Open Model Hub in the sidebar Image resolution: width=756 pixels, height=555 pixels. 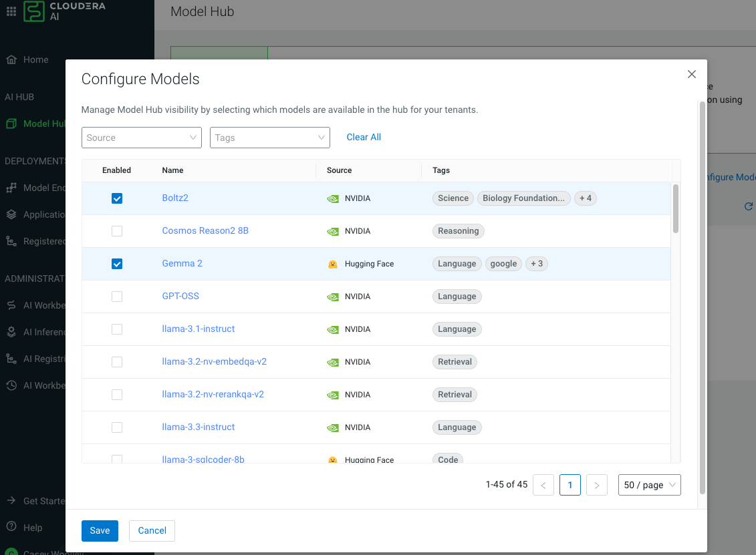point(44,124)
